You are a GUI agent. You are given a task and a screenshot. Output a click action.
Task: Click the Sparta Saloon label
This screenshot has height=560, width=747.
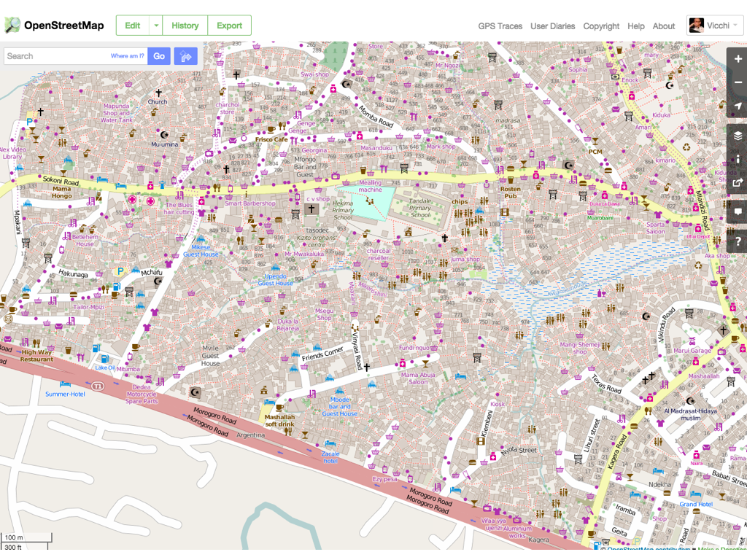tap(656, 227)
